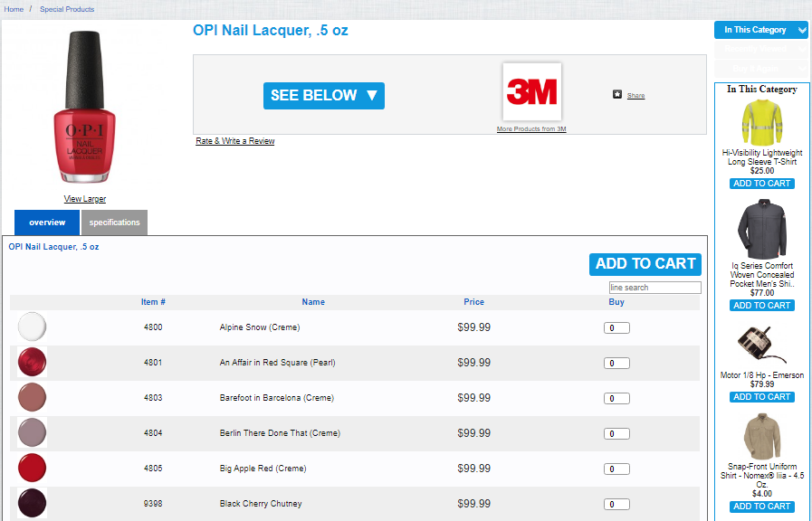The image size is (812, 521).
Task: Expand the In This Category dropdown
Action: (x=760, y=30)
